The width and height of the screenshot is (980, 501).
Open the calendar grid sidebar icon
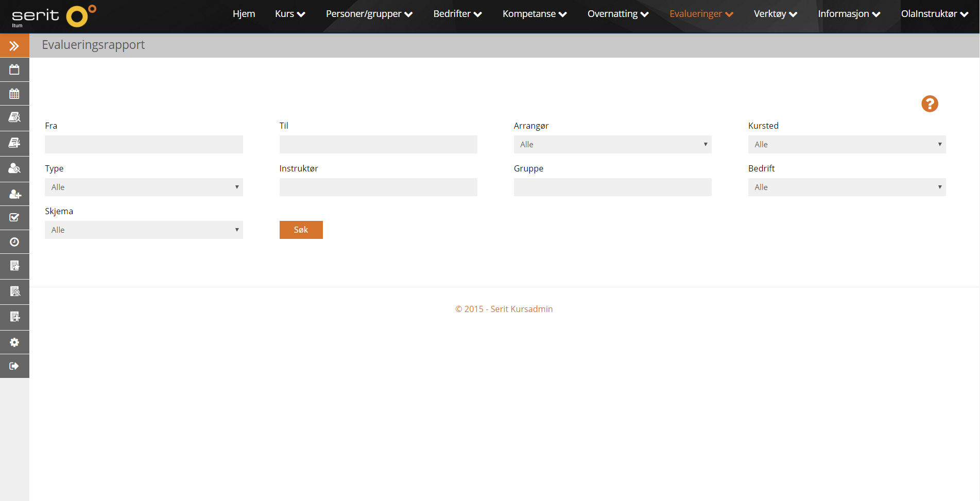14,94
